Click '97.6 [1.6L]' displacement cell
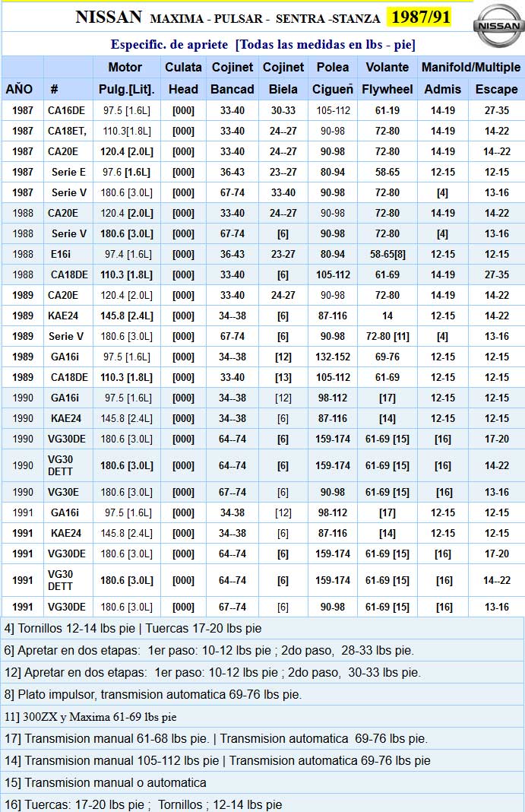This screenshot has height=812, width=525. coord(127,172)
